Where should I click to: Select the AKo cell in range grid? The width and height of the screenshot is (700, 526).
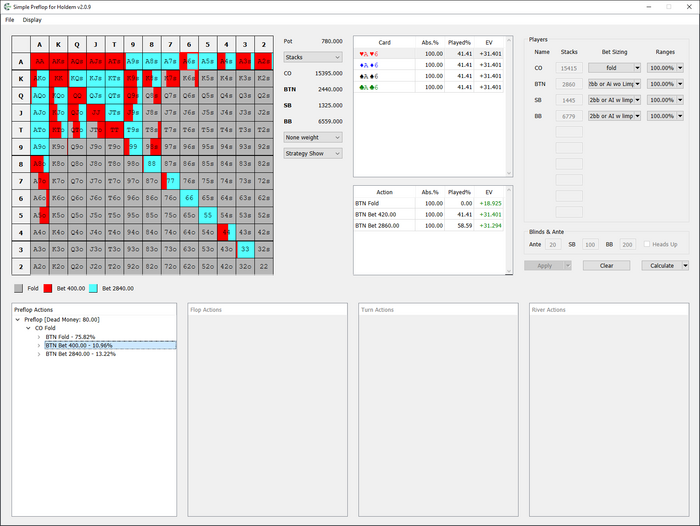click(x=40, y=79)
